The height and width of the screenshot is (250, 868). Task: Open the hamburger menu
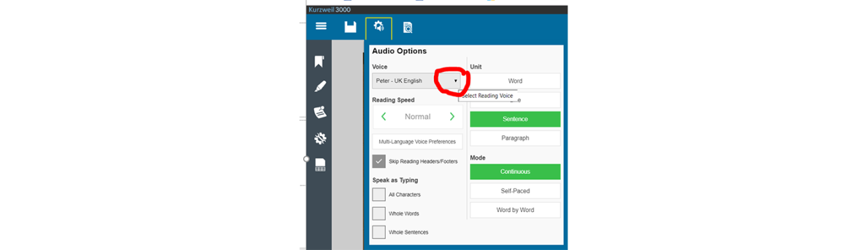[321, 26]
